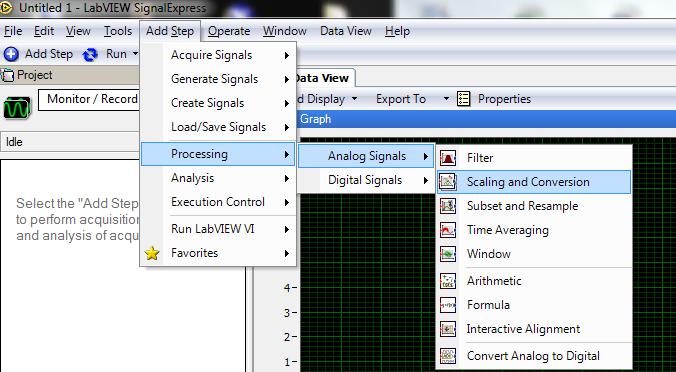
Task: Click the Arithmetic step icon
Action: tap(448, 281)
